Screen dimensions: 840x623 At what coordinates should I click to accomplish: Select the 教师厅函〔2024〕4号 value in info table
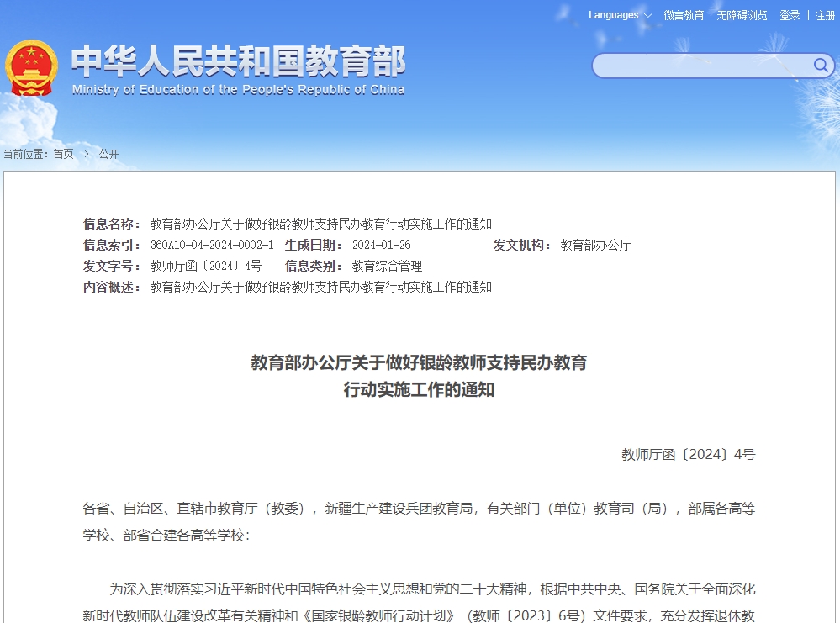[x=206, y=266]
